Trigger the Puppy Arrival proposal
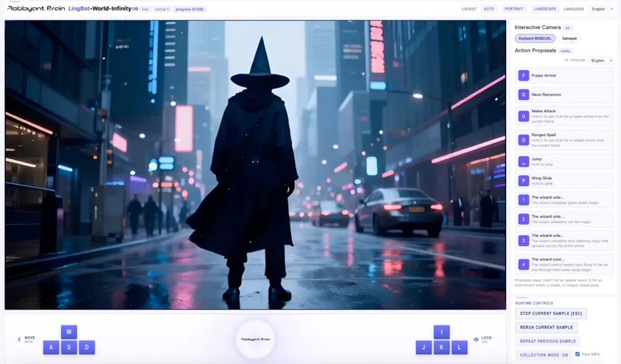The width and height of the screenshot is (621, 364). (x=564, y=75)
